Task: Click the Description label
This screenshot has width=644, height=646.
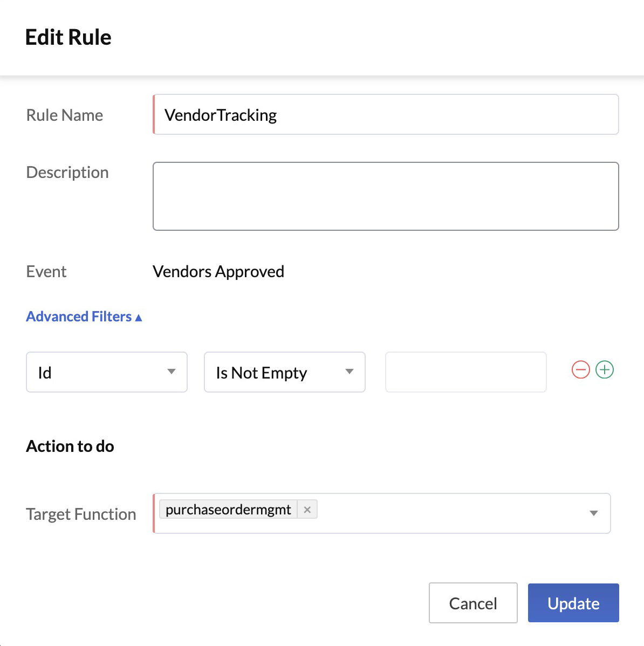Action: point(67,172)
